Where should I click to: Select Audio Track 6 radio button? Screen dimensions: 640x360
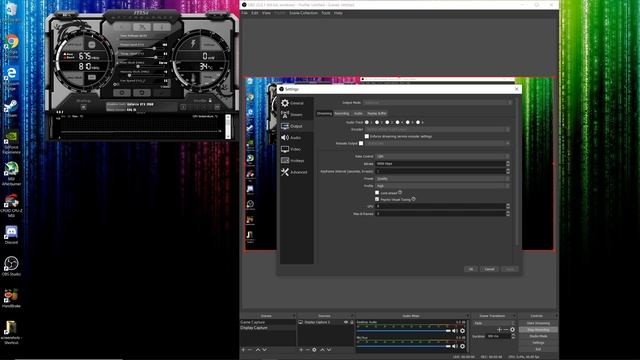pyautogui.click(x=418, y=122)
